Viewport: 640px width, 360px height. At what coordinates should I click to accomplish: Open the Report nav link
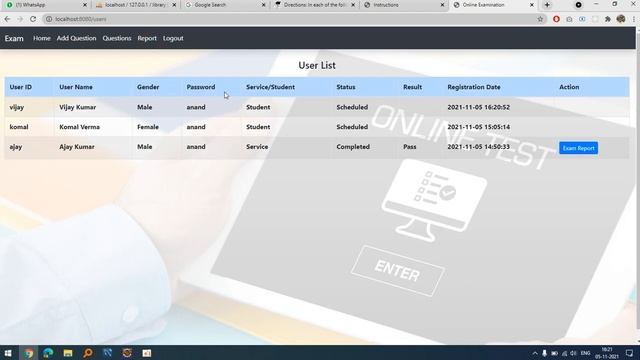point(147,38)
